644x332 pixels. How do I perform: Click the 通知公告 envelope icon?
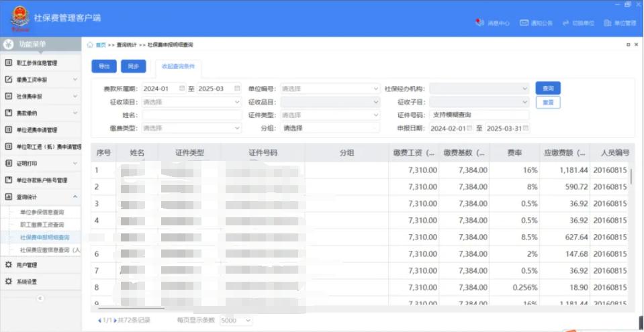click(x=524, y=23)
